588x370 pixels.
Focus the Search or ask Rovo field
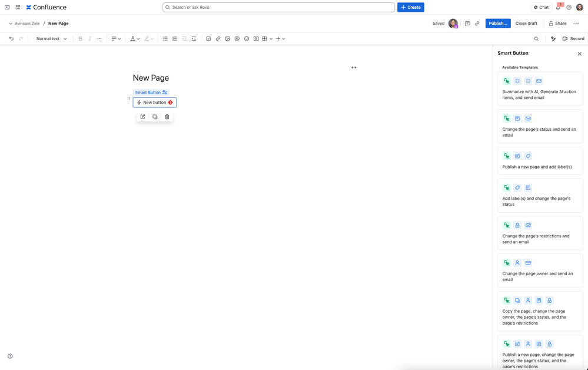pos(278,7)
